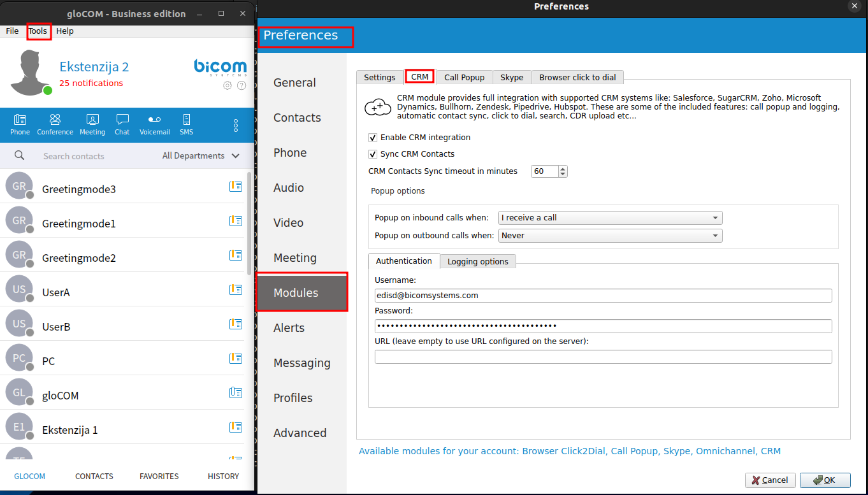Image resolution: width=868 pixels, height=495 pixels.
Task: Toggle Enable CRM integration checkbox
Action: pyautogui.click(x=373, y=138)
